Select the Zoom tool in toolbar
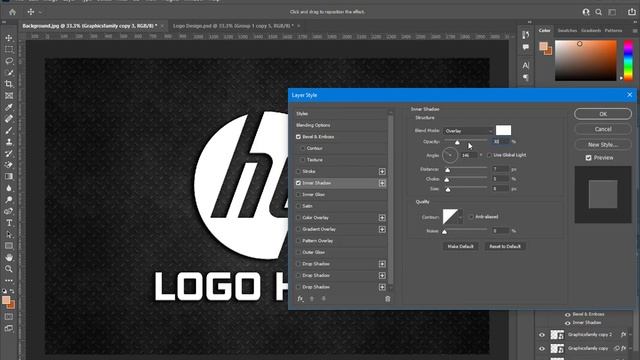 [9, 269]
